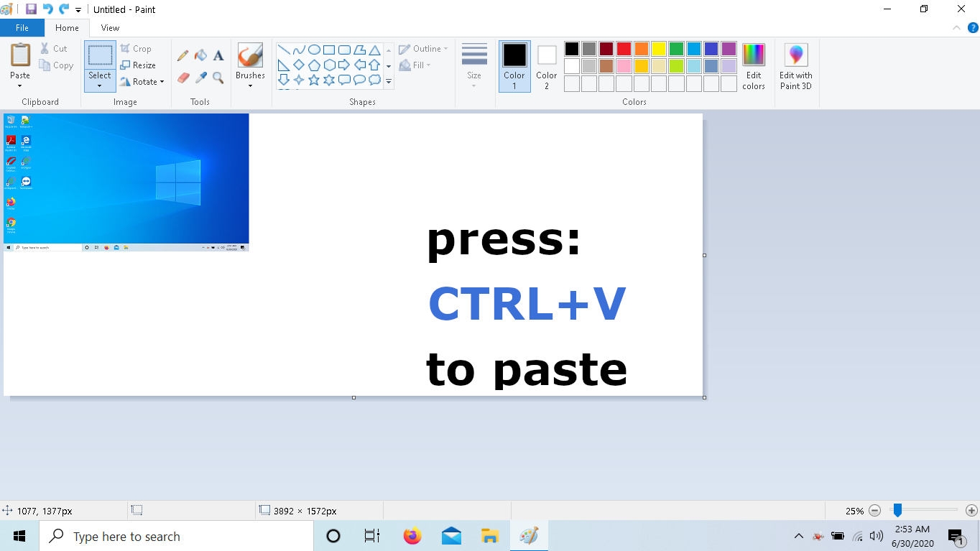
Task: Select the Pencil tool
Action: 183,55
